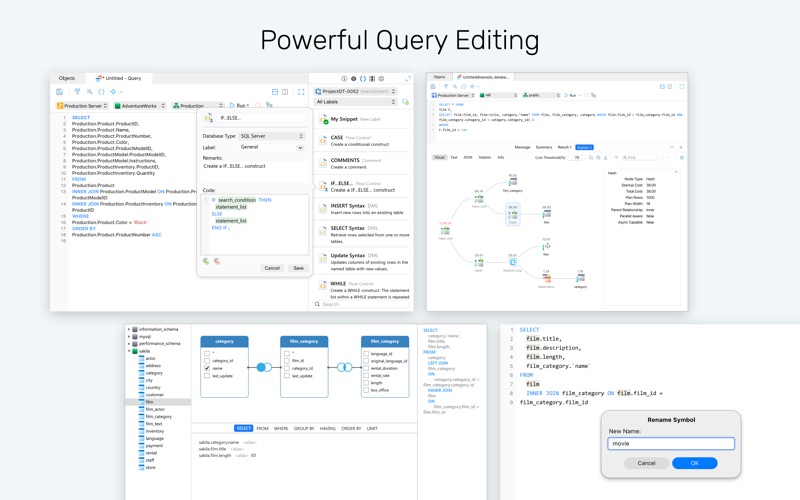Check rental_duration in the rightmost table
This screenshot has height=500, width=800.
[x=366, y=368]
